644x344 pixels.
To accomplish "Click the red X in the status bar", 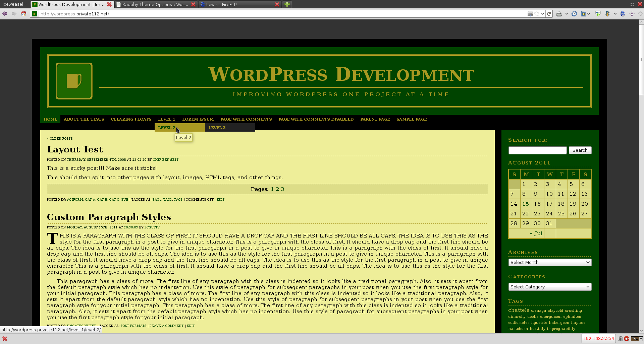I will (5, 339).
